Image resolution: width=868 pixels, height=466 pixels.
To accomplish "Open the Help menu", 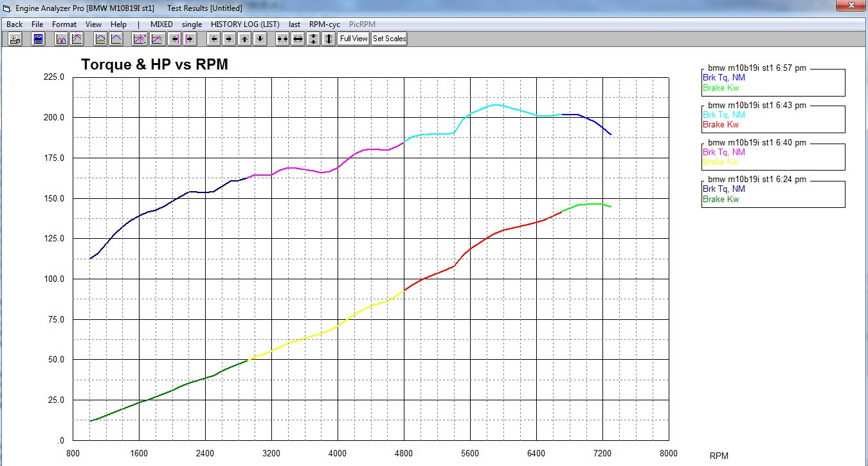I will (118, 24).
